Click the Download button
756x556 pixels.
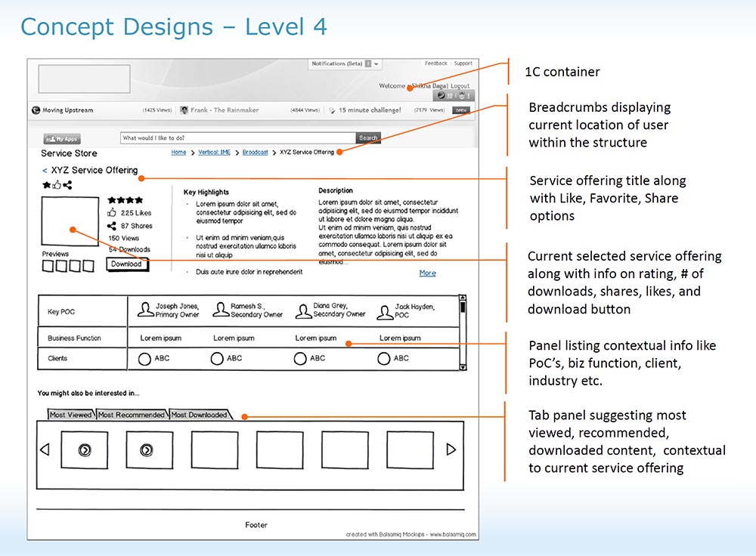coord(127,264)
